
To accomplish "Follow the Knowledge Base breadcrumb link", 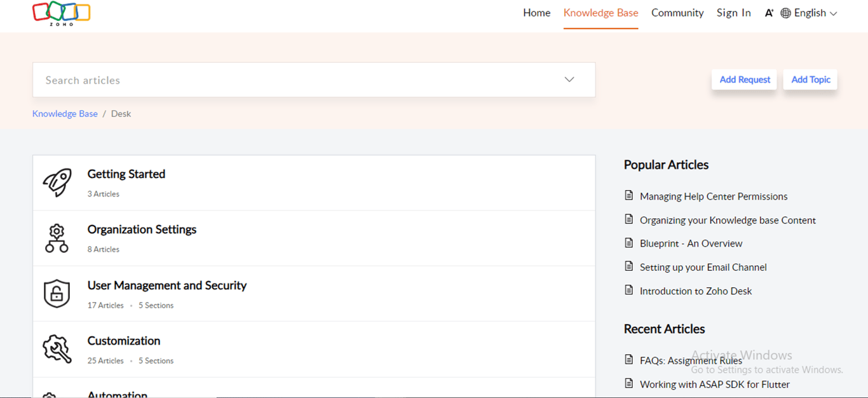I will click(x=65, y=113).
